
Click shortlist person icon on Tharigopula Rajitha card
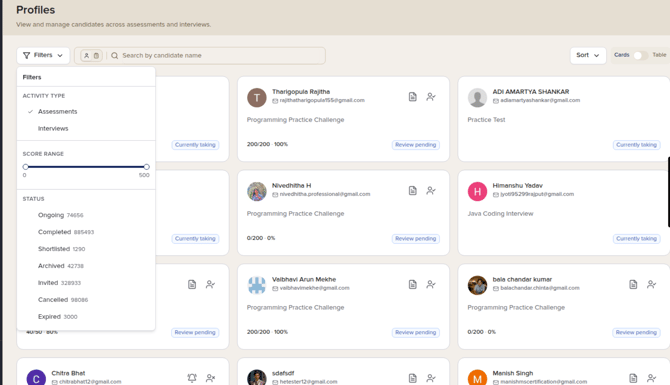pyautogui.click(x=431, y=97)
